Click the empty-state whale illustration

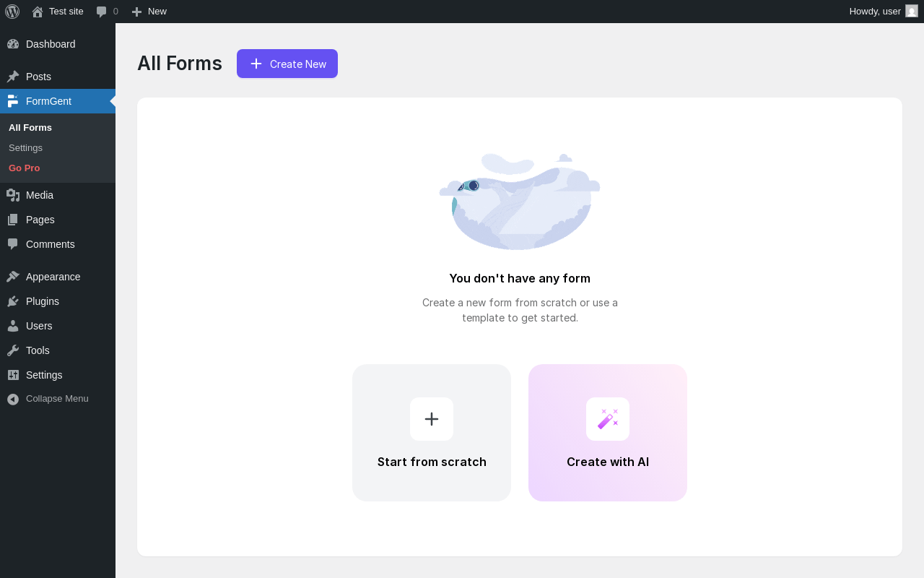click(x=520, y=202)
